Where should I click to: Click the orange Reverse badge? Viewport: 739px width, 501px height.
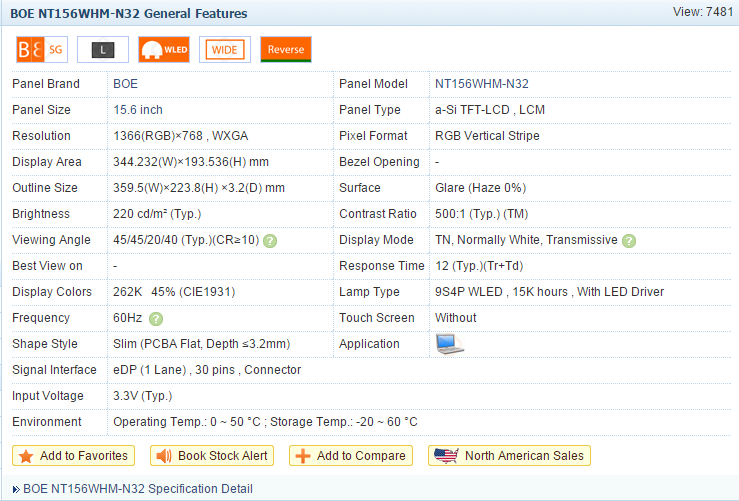(x=286, y=49)
